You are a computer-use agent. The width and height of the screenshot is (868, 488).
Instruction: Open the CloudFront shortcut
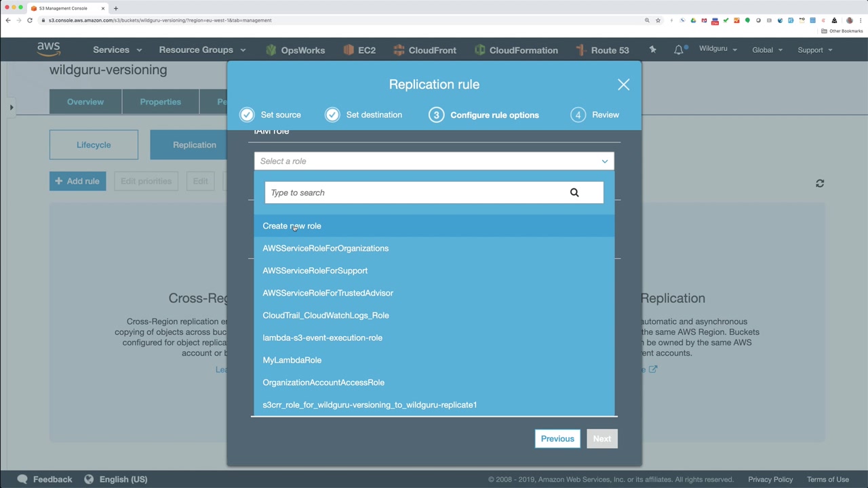click(x=425, y=50)
